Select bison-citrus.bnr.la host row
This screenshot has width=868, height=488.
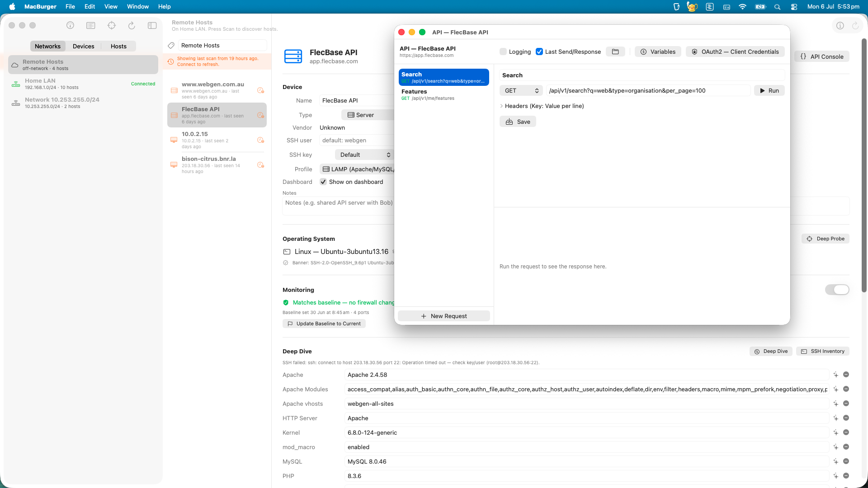point(217,165)
